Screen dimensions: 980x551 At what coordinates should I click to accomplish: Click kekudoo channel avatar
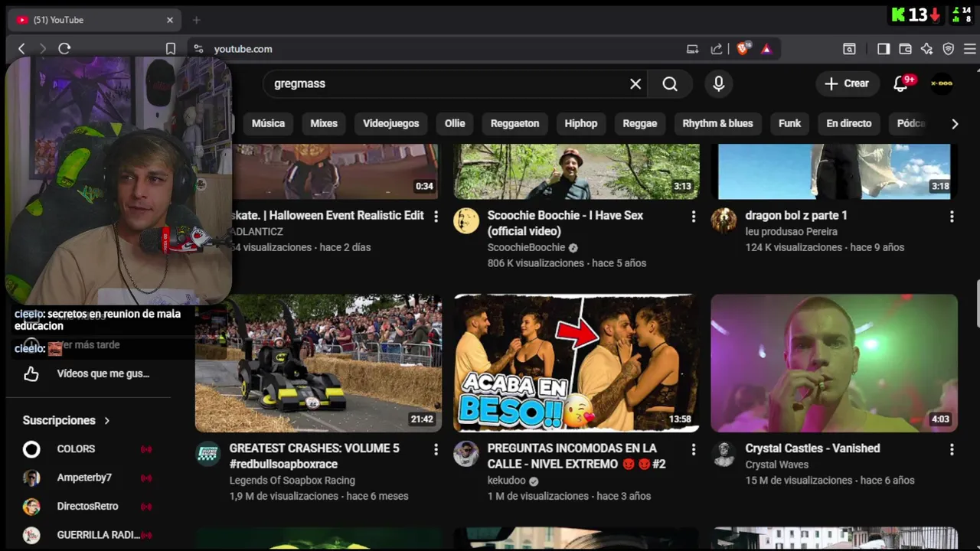[466, 454]
